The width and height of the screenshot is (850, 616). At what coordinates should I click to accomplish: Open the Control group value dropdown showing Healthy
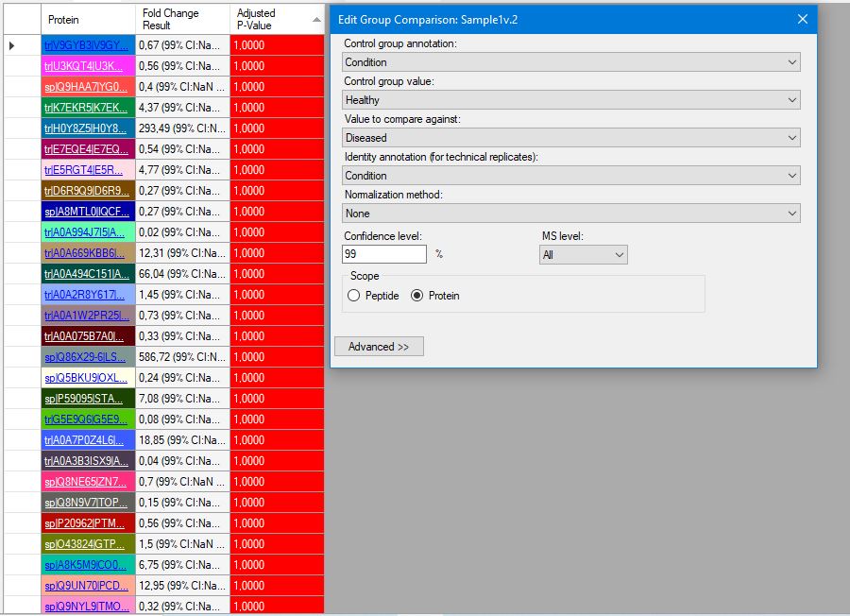click(571, 100)
